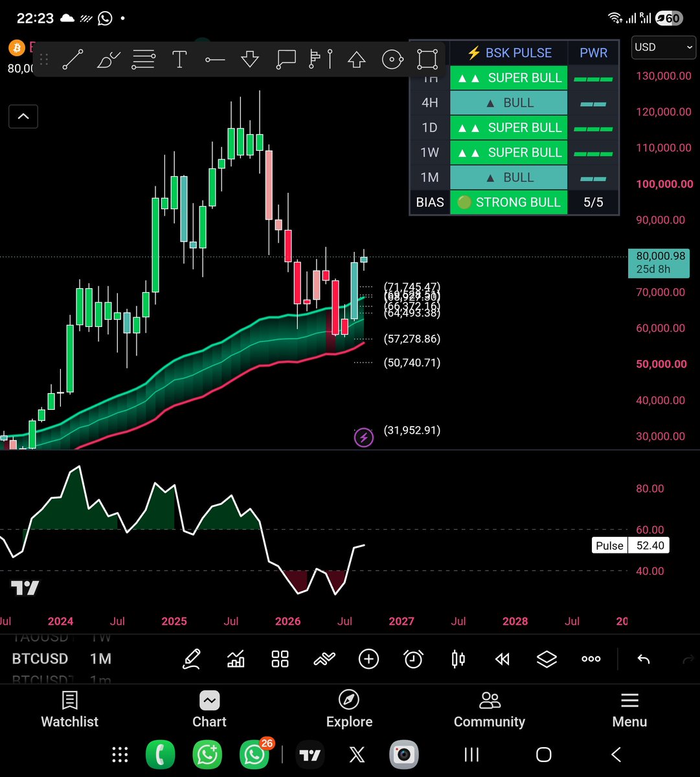Select the brush drawing tool
The image size is (700, 777).
point(108,60)
